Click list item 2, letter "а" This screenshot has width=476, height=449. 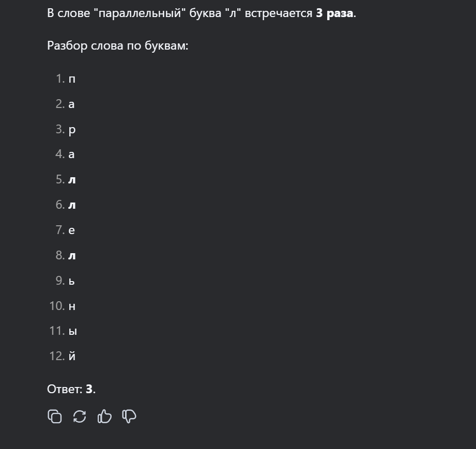[71, 104]
